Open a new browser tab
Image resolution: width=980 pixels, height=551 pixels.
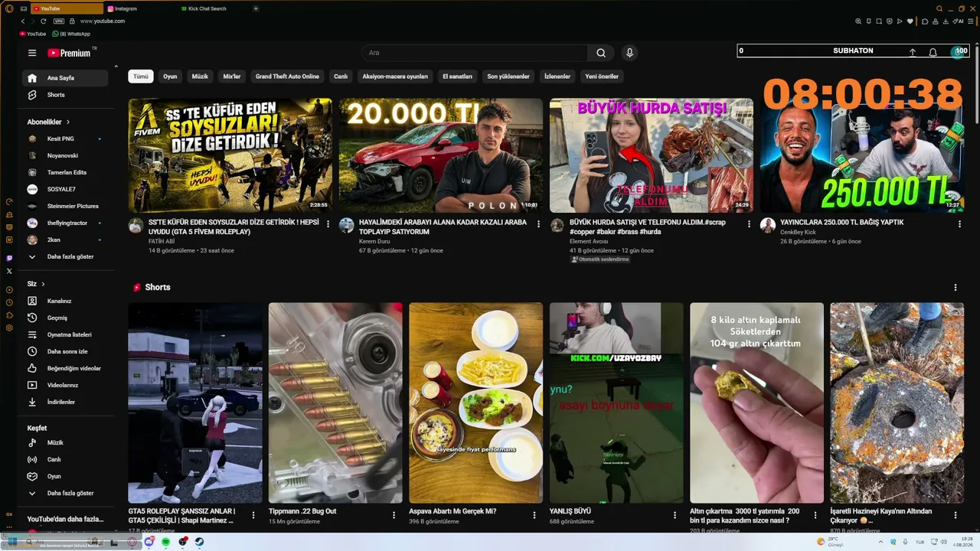tap(256, 8)
